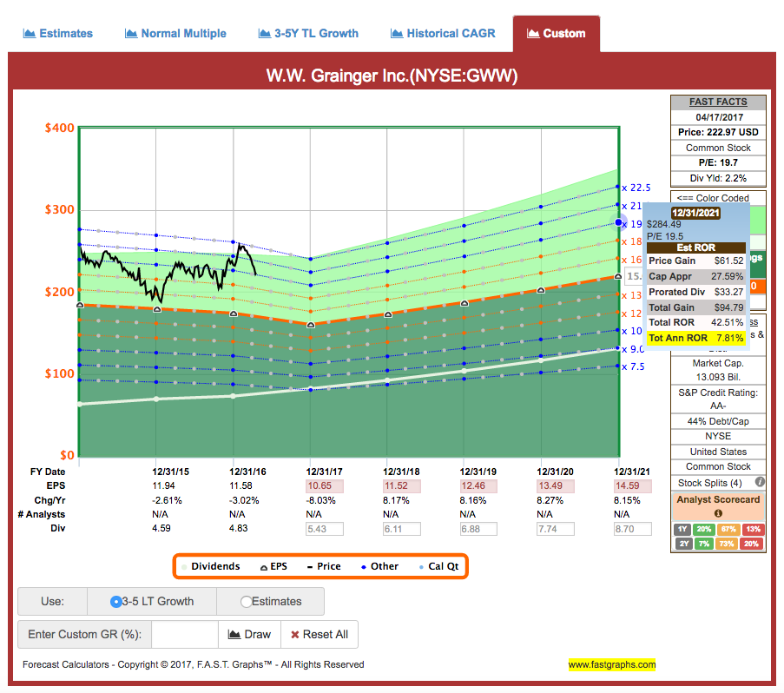Edit the 12/31/17 EPS field 10.65

325,486
